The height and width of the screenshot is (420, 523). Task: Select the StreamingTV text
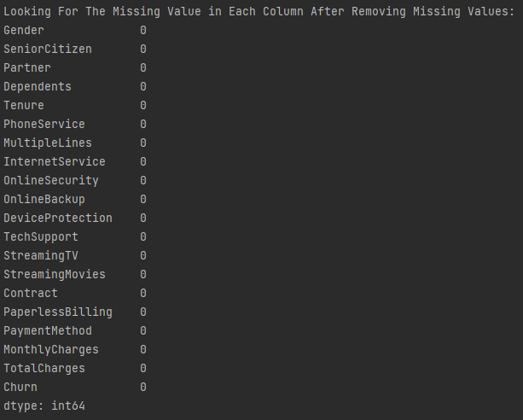41,256
